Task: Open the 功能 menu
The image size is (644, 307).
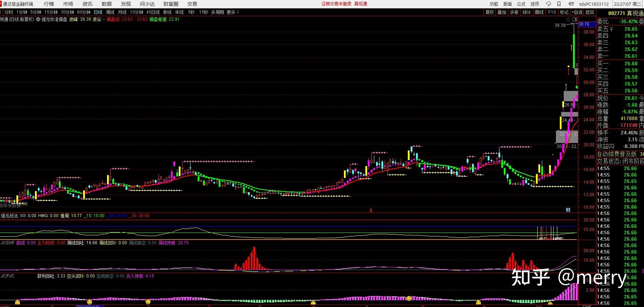Action: tap(494, 4)
